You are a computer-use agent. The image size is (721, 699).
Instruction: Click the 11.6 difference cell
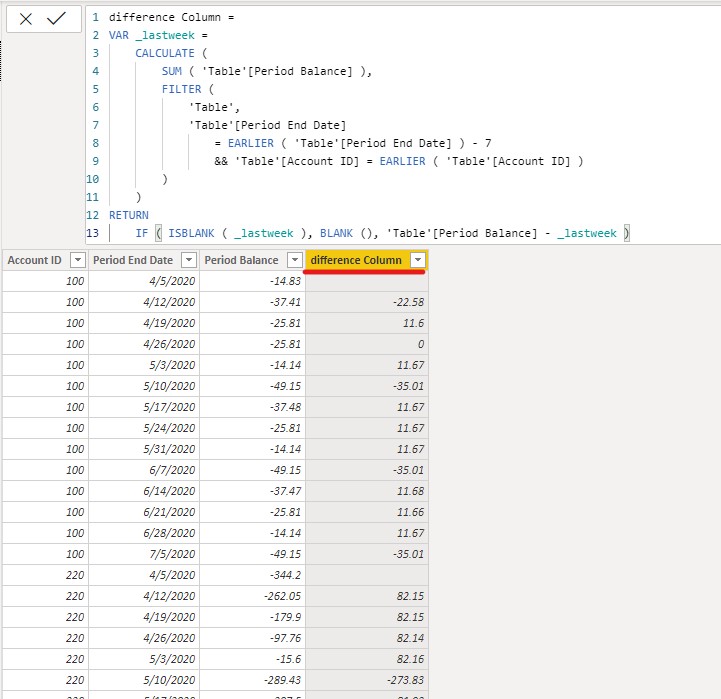pos(367,323)
